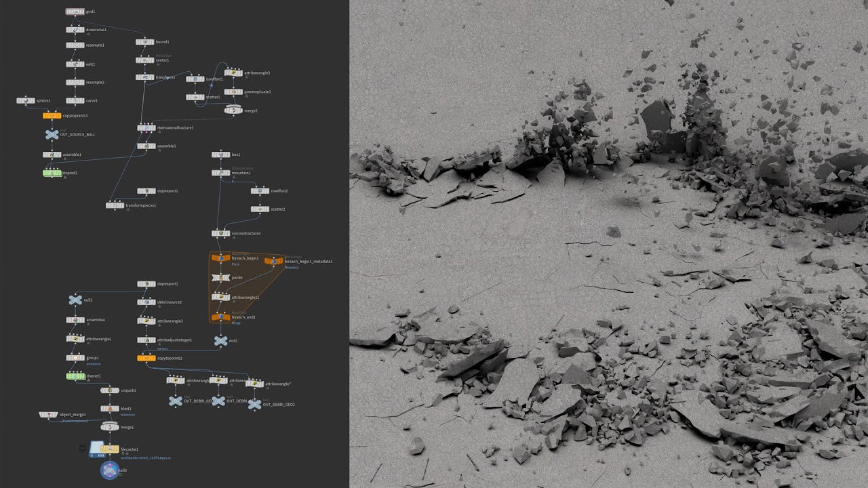Select the OUT_SOURCE_BALL null node
The width and height of the screenshot is (868, 488).
click(52, 135)
